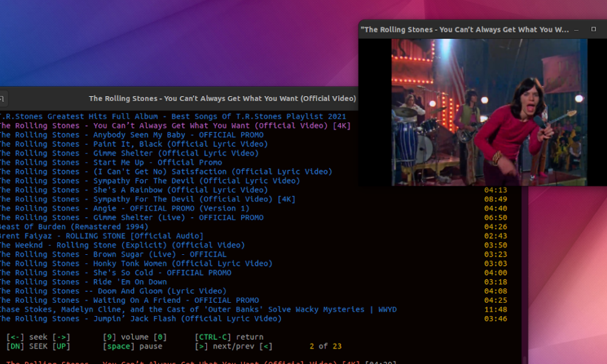The height and width of the screenshot is (364, 607).
Task: Click the 03:03 duration value
Action: pyautogui.click(x=495, y=263)
